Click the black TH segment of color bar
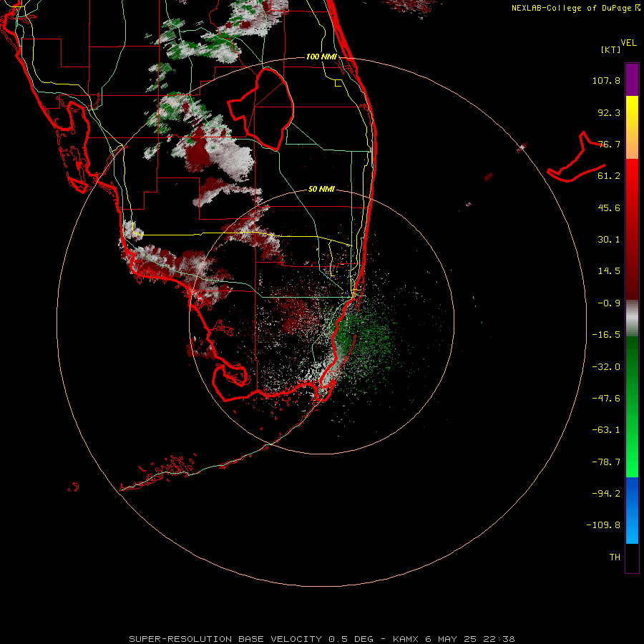 pyautogui.click(x=632, y=558)
